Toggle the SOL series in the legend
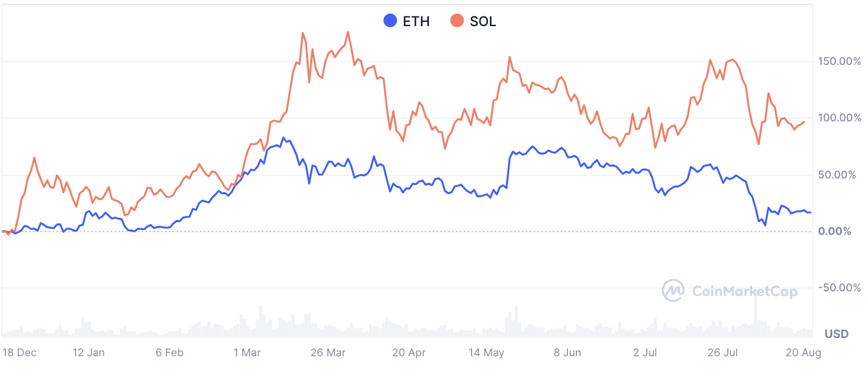This screenshot has width=868, height=369. [x=473, y=21]
